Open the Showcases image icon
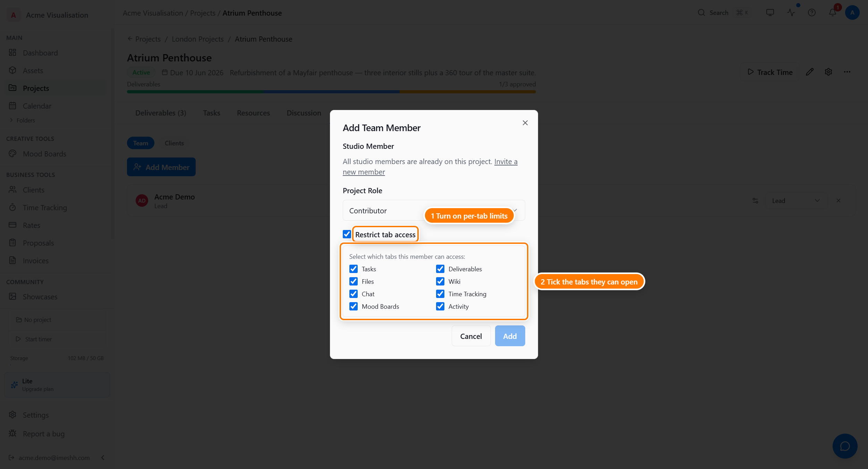The height and width of the screenshot is (469, 868). click(12, 296)
